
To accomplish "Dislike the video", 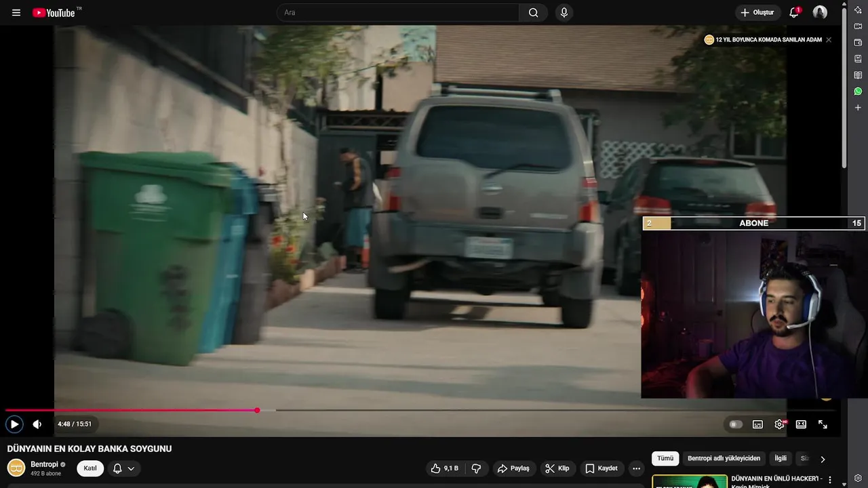I will click(476, 468).
